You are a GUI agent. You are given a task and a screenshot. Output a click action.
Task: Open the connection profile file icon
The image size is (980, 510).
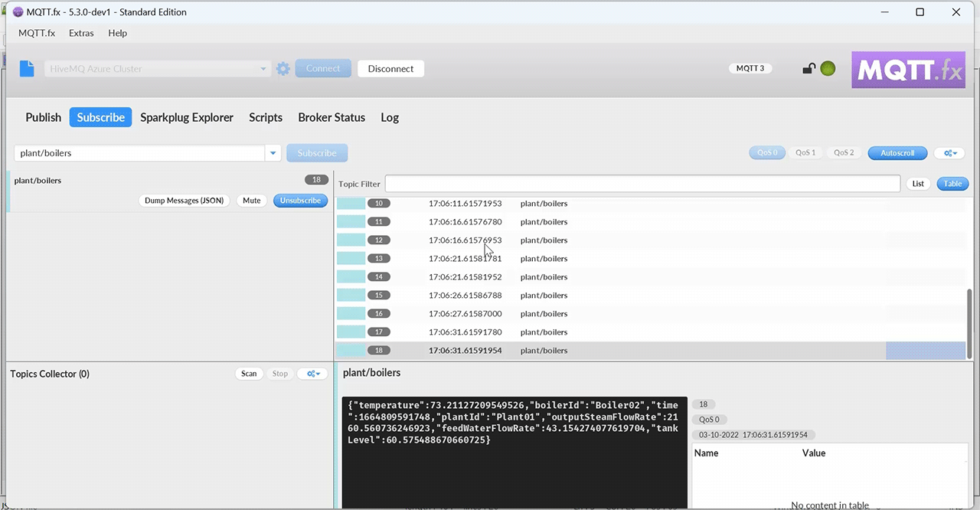[27, 68]
